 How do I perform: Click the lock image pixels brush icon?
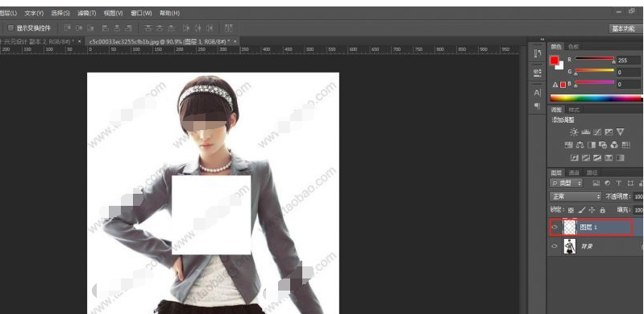click(x=582, y=210)
